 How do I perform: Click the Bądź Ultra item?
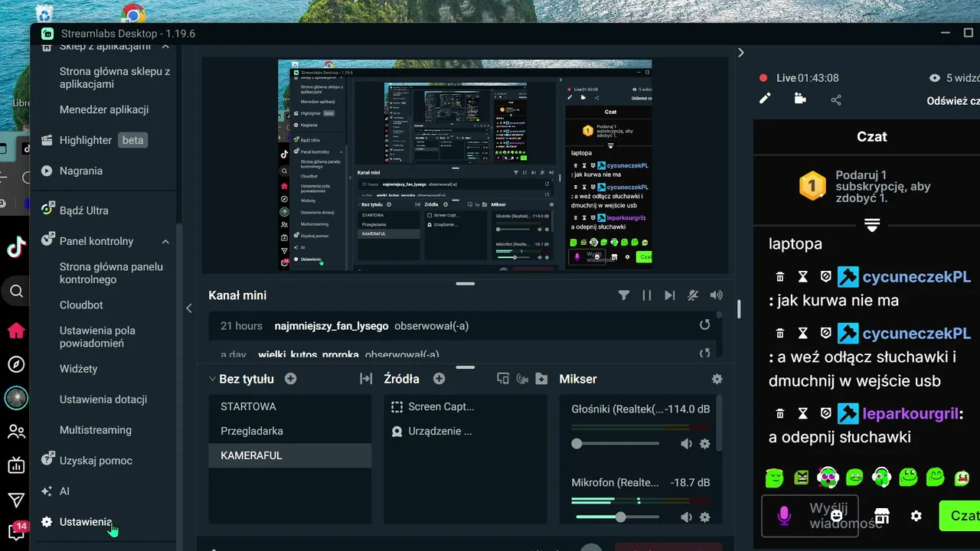pyautogui.click(x=74, y=210)
